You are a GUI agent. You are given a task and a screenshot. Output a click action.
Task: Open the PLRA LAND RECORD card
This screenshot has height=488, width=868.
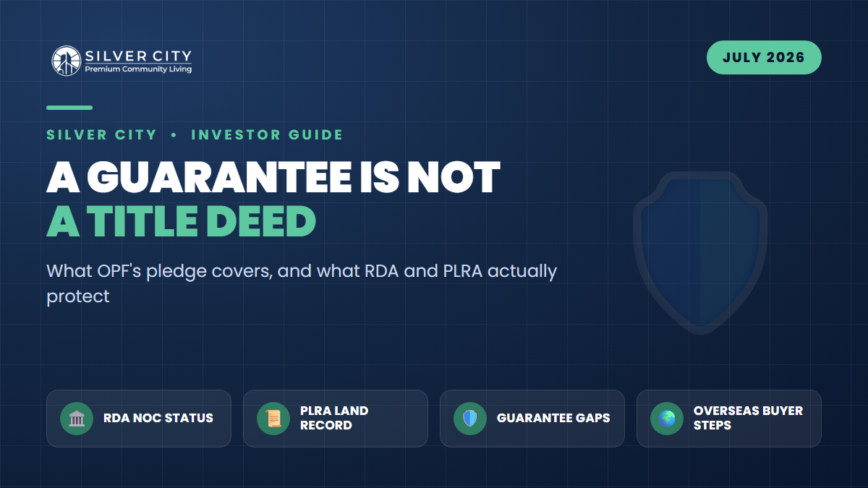pos(336,419)
